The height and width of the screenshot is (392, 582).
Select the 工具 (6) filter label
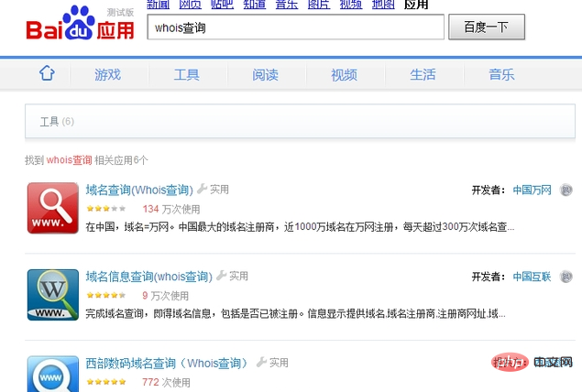click(57, 122)
